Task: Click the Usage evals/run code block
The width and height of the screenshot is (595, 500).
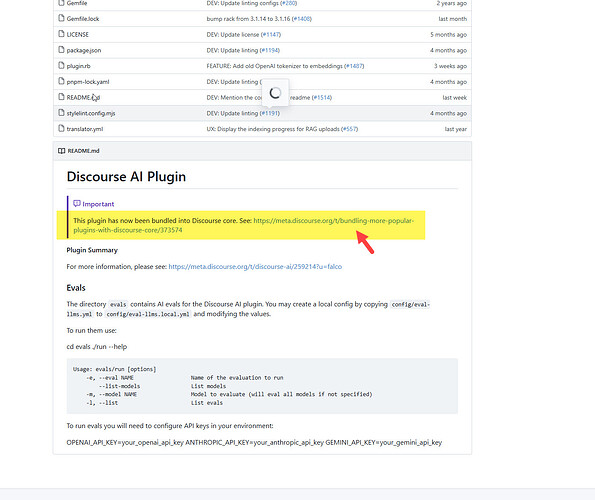Action: (x=262, y=386)
